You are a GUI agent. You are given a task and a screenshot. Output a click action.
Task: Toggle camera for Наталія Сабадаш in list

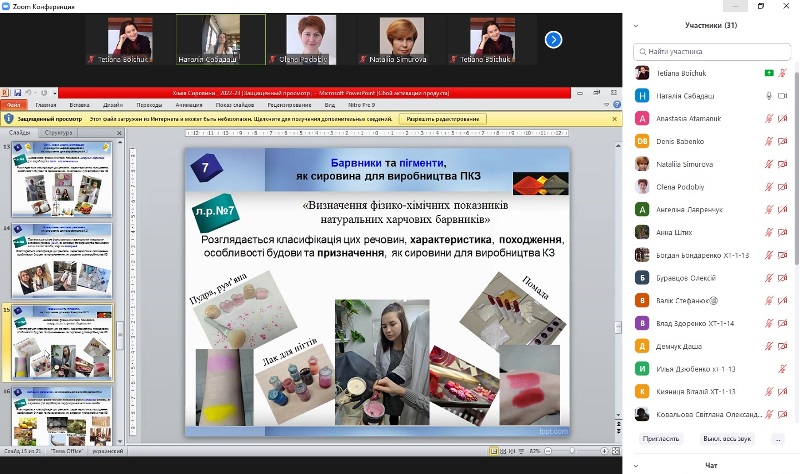(x=783, y=96)
